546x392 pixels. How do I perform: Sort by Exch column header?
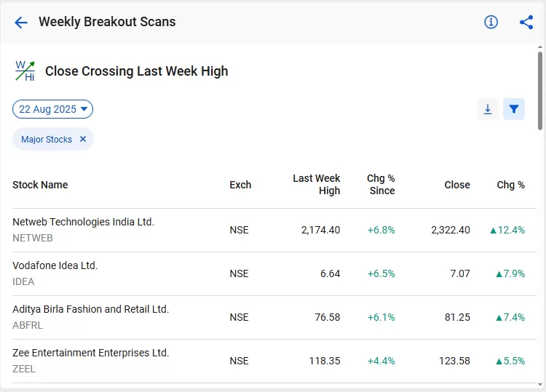tap(240, 185)
